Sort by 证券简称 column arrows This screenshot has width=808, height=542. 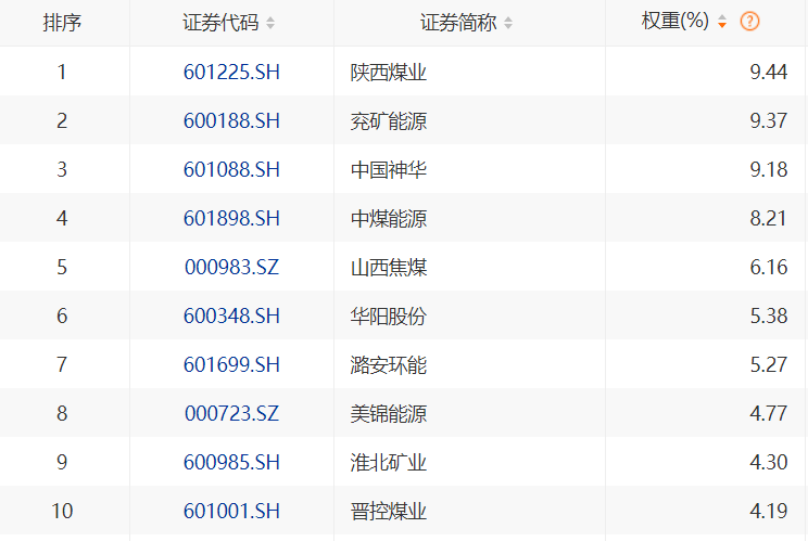(508, 23)
